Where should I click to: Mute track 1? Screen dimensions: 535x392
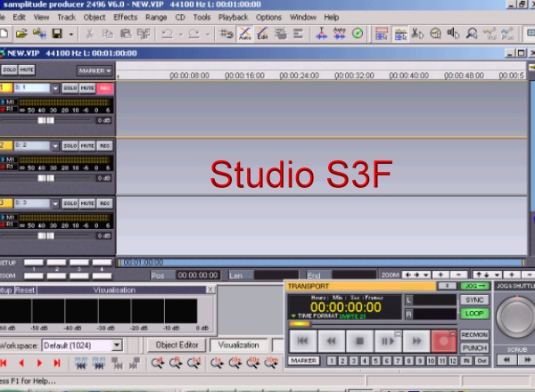87,88
